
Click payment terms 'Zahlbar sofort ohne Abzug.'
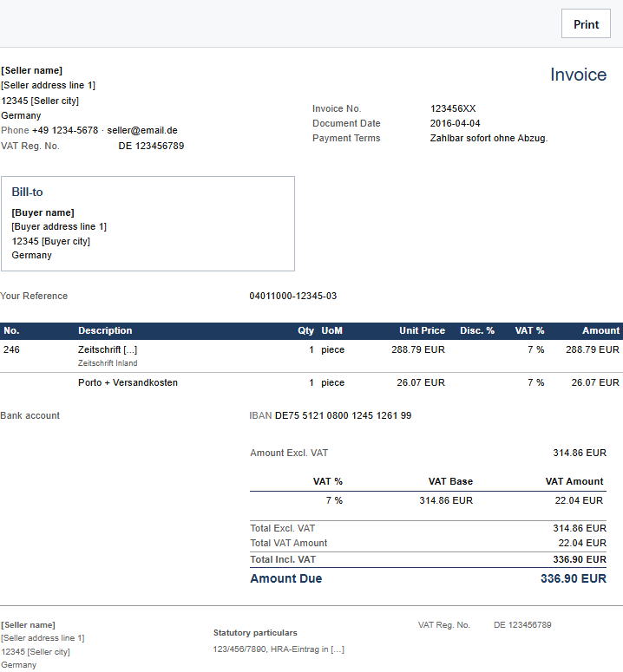[489, 138]
